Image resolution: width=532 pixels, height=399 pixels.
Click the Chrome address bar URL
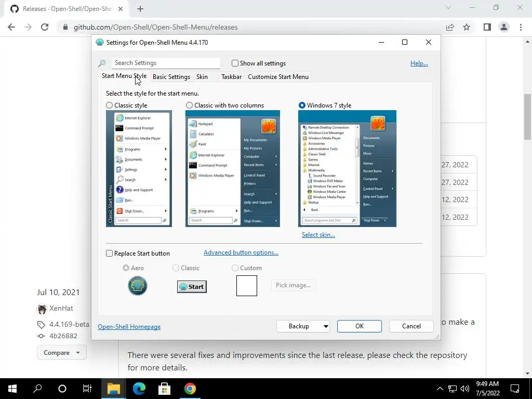[x=155, y=27]
